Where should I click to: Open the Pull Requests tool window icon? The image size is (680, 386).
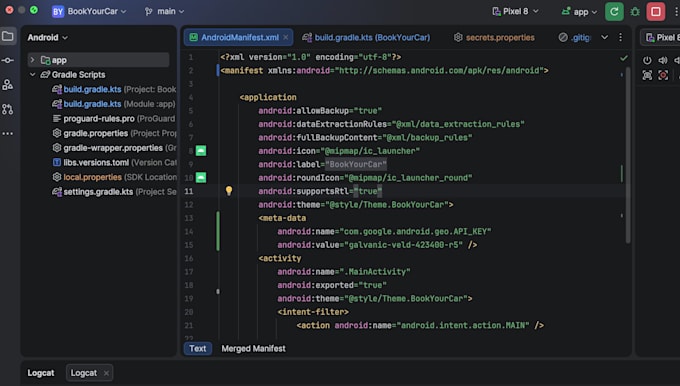pyautogui.click(x=8, y=109)
